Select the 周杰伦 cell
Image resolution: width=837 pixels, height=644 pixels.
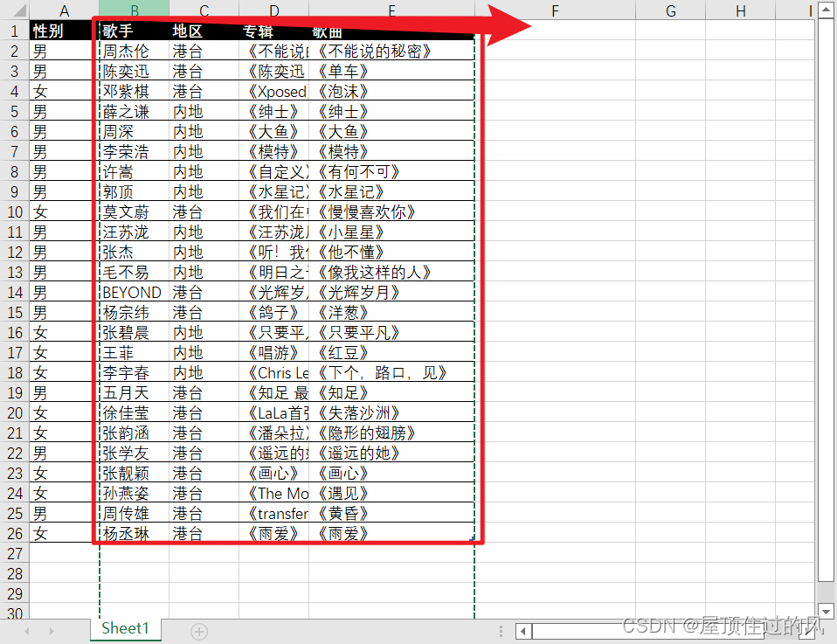(x=134, y=51)
